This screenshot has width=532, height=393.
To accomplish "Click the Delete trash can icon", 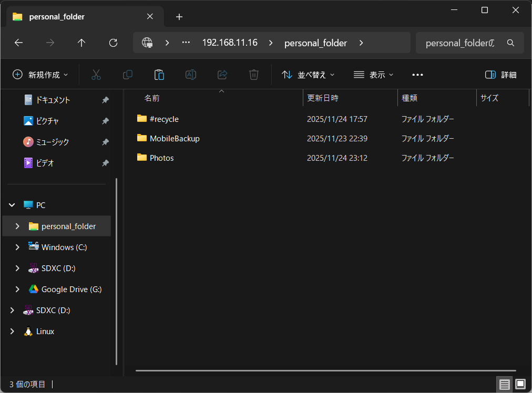I will [254, 75].
